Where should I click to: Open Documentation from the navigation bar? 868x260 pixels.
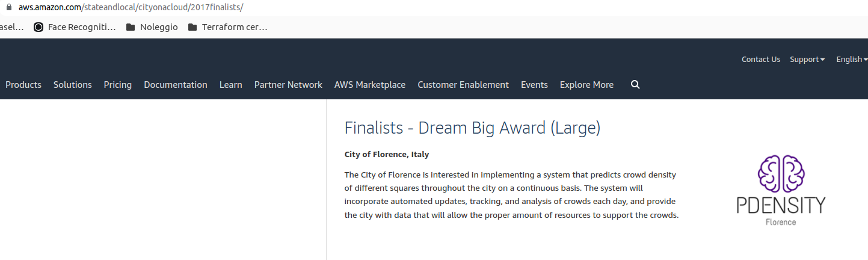[176, 85]
